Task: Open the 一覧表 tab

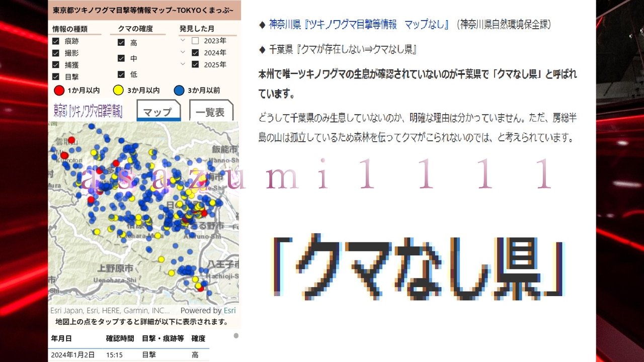Action: 210,112
